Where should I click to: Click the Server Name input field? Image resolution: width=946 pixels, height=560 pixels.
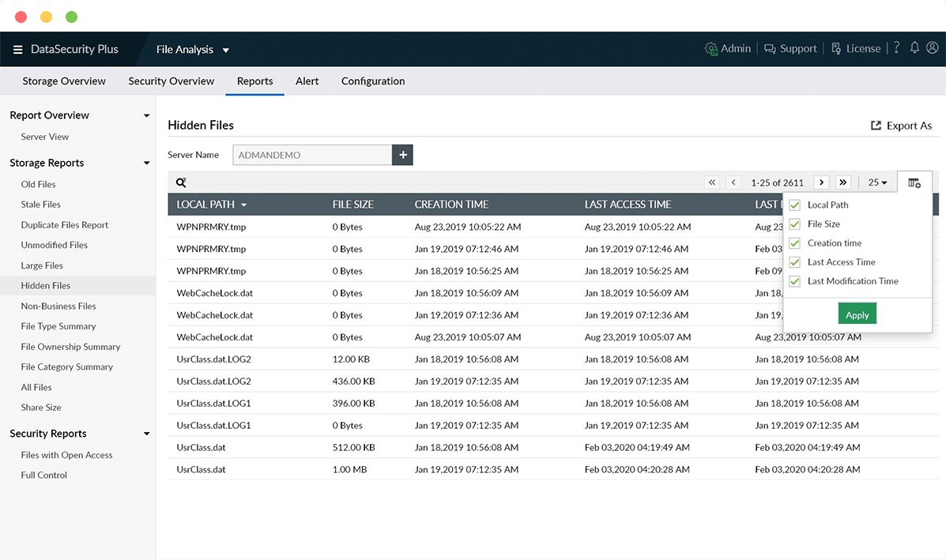312,155
